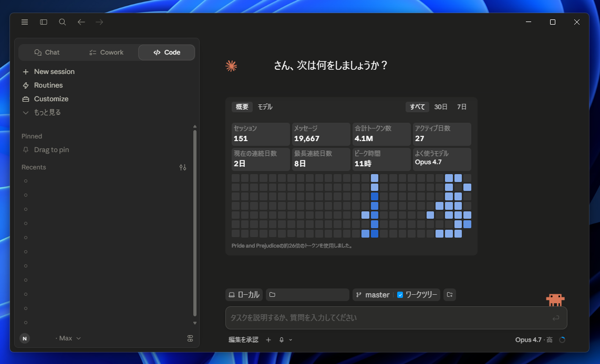Click the アクティブ日数 27 card
The height and width of the screenshot is (364, 600).
tap(442, 134)
